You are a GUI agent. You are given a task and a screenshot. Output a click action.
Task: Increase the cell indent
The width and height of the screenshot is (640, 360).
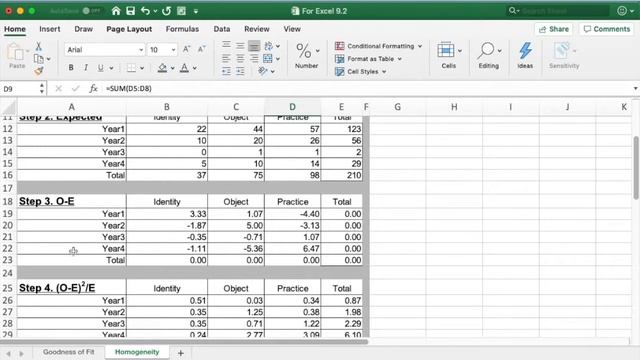pos(240,71)
